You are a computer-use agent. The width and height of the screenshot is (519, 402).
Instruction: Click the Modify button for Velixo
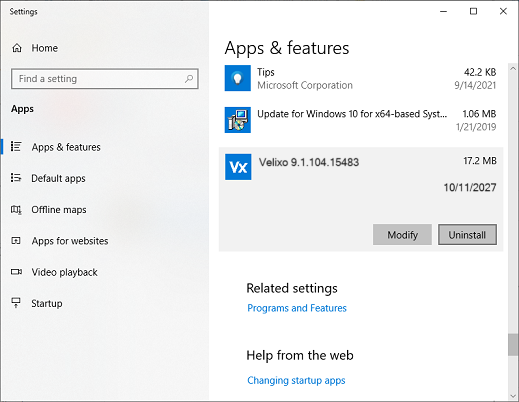click(402, 235)
